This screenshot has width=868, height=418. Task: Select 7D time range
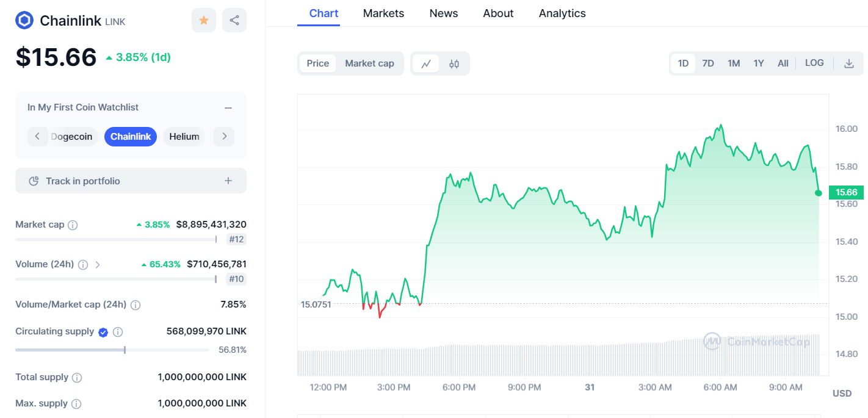(708, 63)
